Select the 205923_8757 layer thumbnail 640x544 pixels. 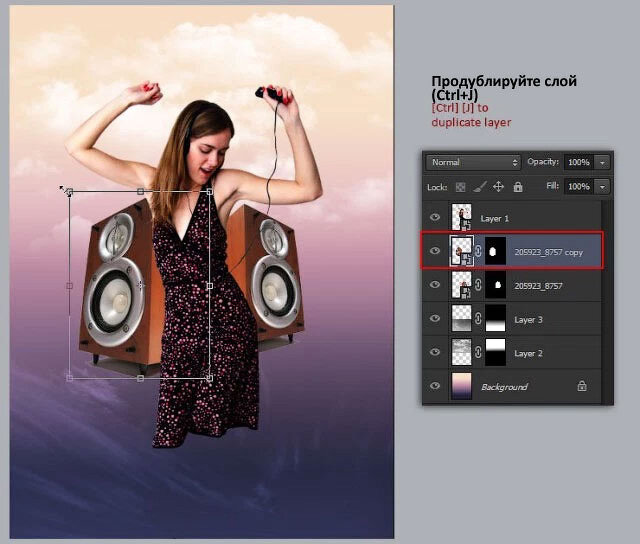click(462, 285)
